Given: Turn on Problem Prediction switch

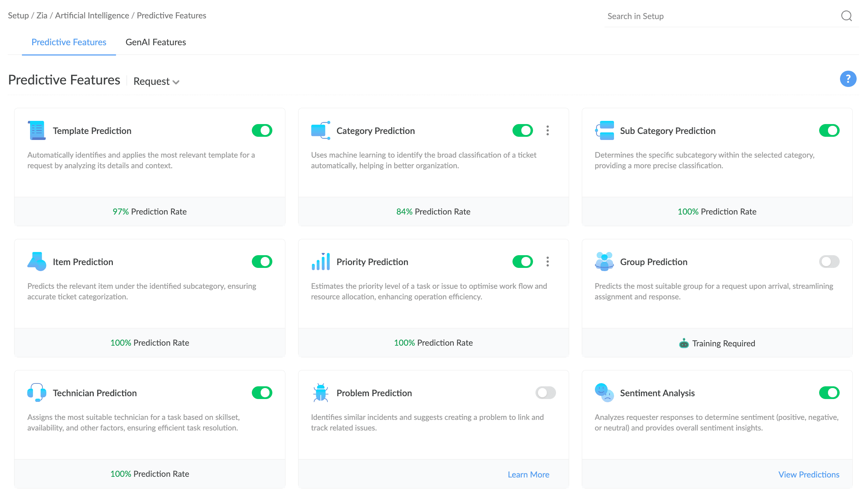Looking at the screenshot, I should point(545,393).
